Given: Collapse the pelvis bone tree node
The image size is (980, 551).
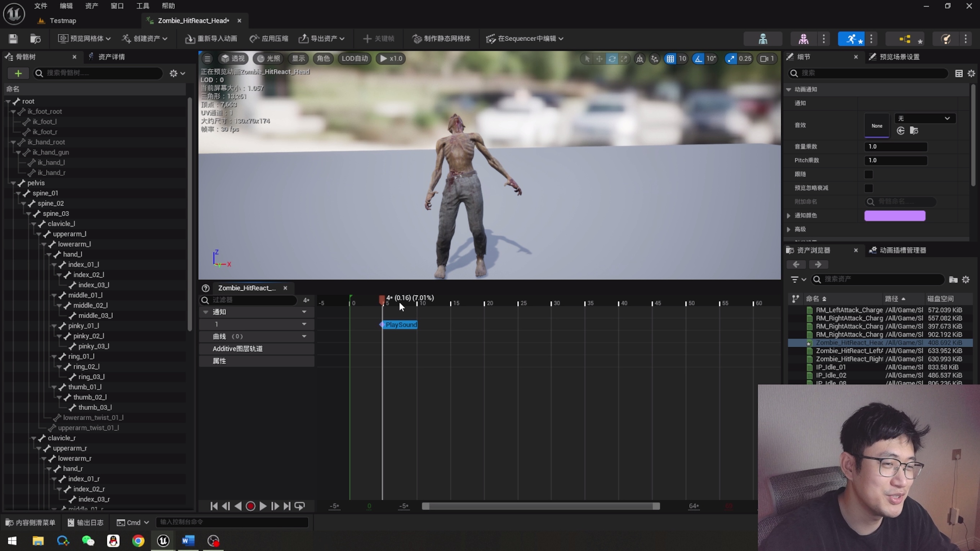Looking at the screenshot, I should tap(13, 183).
